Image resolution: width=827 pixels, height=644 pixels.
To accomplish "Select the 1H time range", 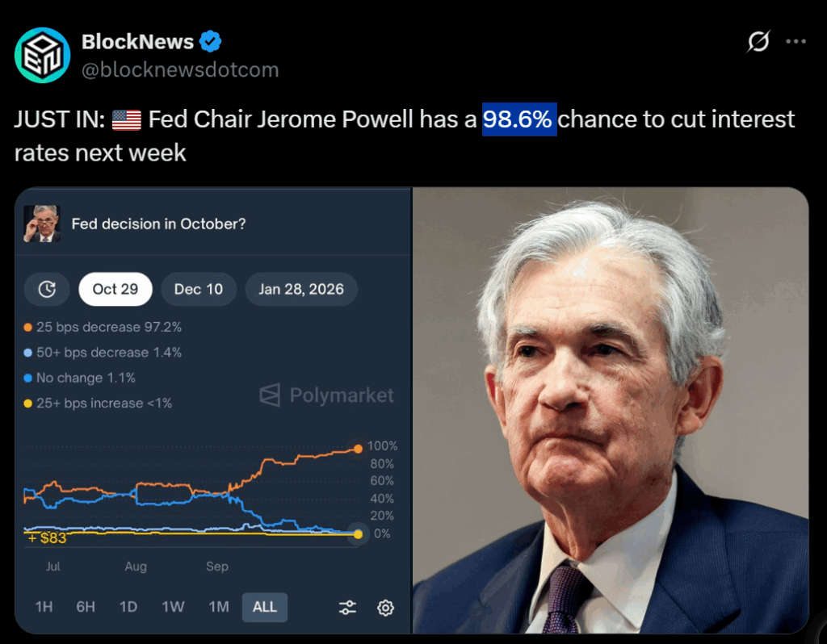I will coord(44,607).
